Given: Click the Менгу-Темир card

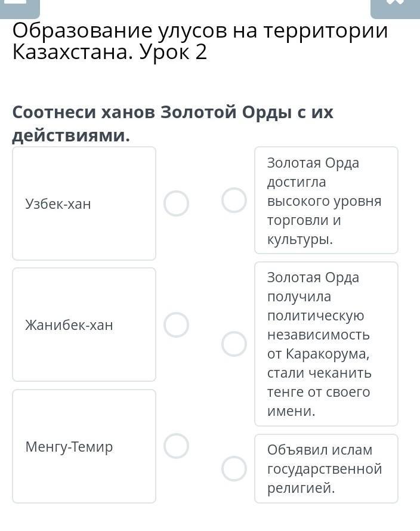Looking at the screenshot, I should (84, 446).
